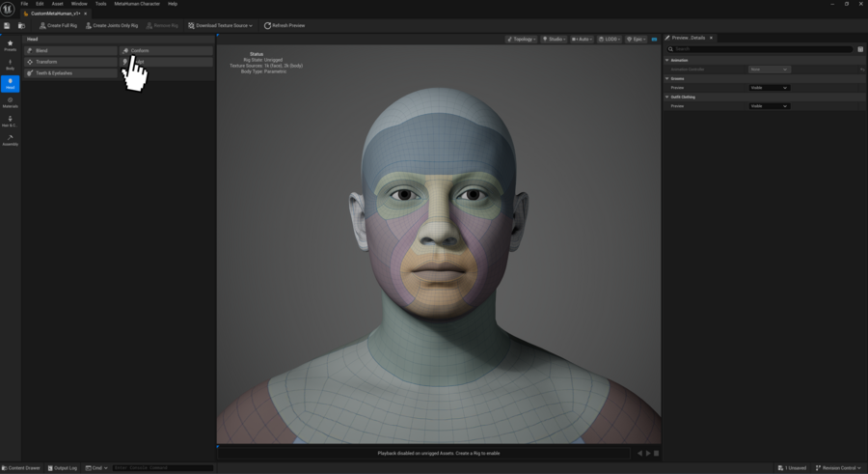868x474 pixels.
Task: Open the Body section in sidebar
Action: pyautogui.click(x=10, y=65)
